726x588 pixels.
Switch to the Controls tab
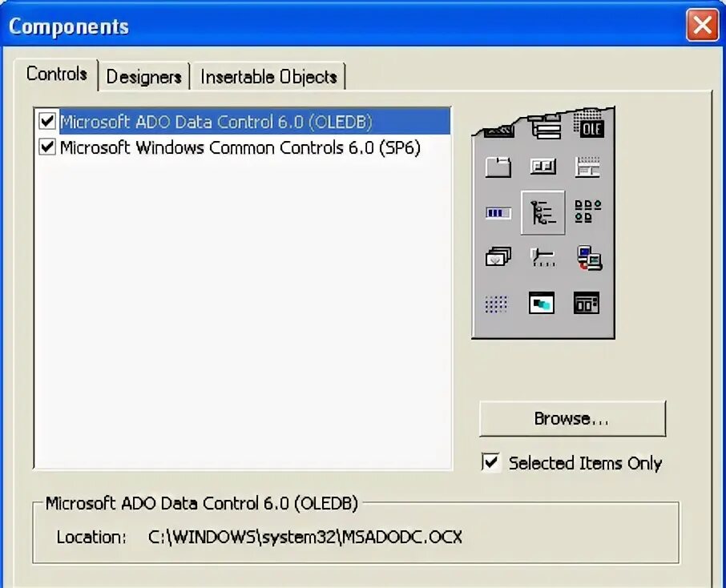[56, 75]
